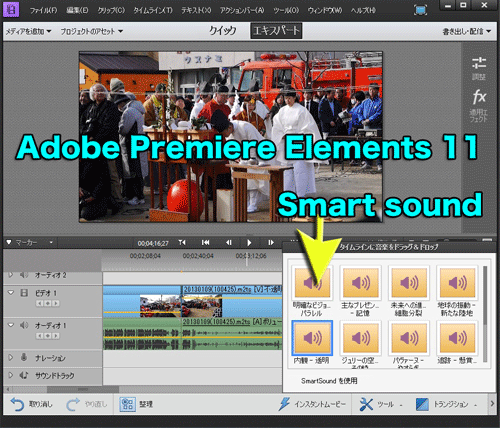500x428 pixels.
Task: Open the fx 適用エフェクト panel
Action: pyautogui.click(x=479, y=105)
